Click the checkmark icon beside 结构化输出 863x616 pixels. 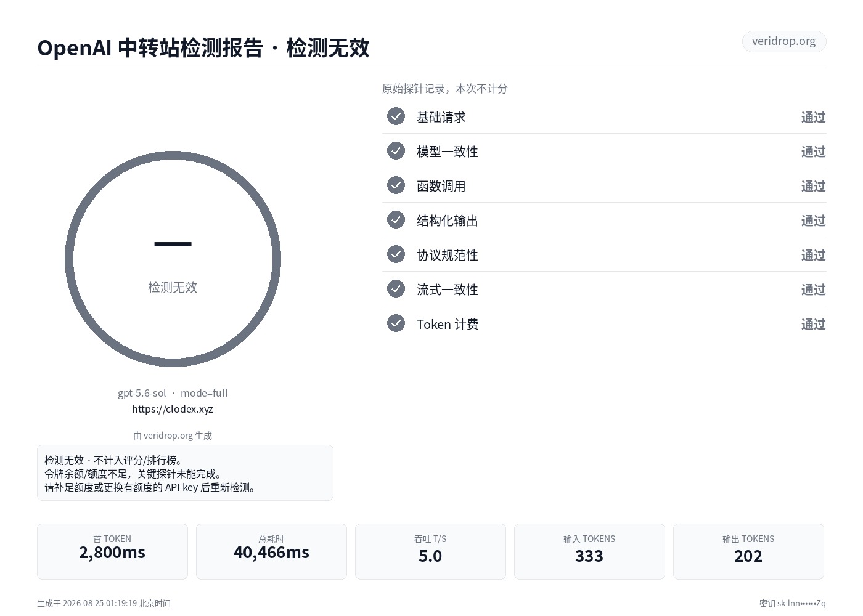(x=396, y=220)
